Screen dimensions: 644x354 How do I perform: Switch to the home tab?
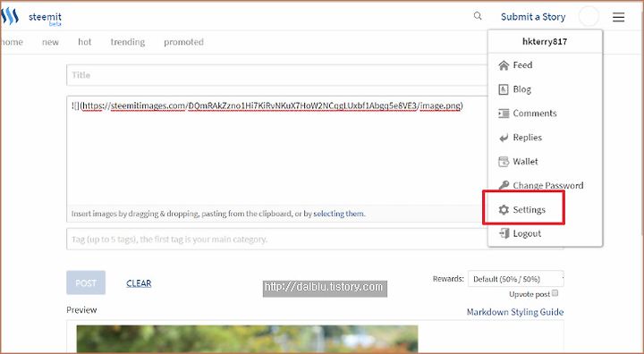coord(12,42)
